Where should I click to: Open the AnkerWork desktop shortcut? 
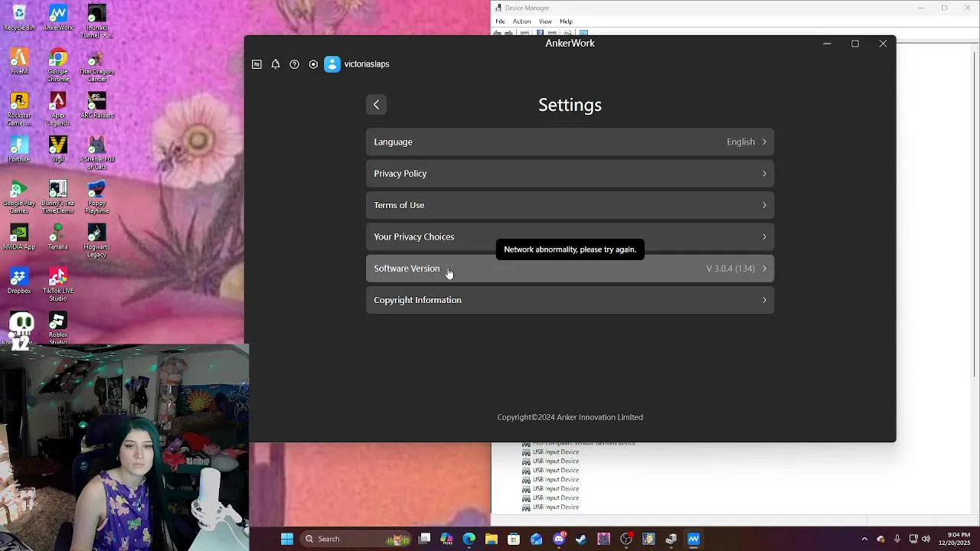click(58, 18)
